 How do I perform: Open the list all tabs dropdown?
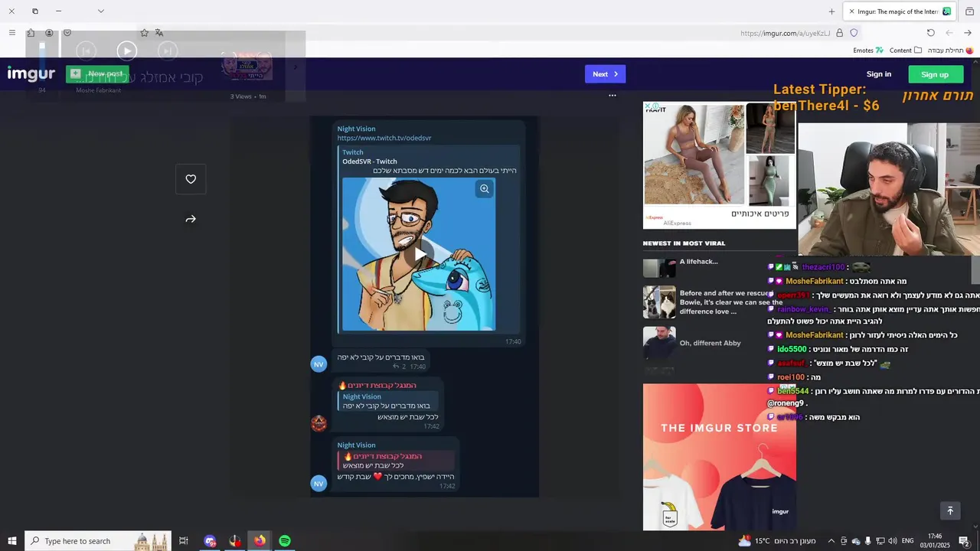tap(101, 11)
